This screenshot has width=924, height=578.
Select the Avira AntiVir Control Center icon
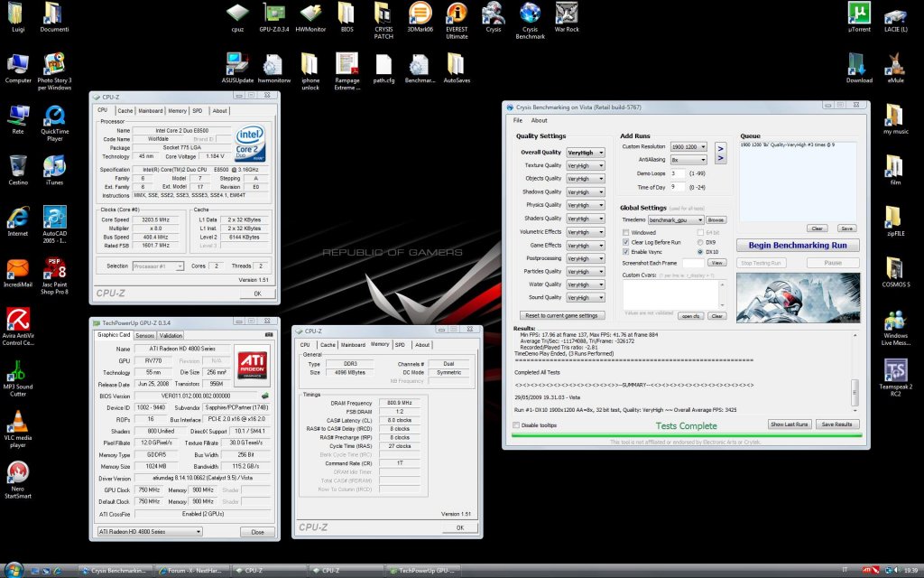[18, 327]
